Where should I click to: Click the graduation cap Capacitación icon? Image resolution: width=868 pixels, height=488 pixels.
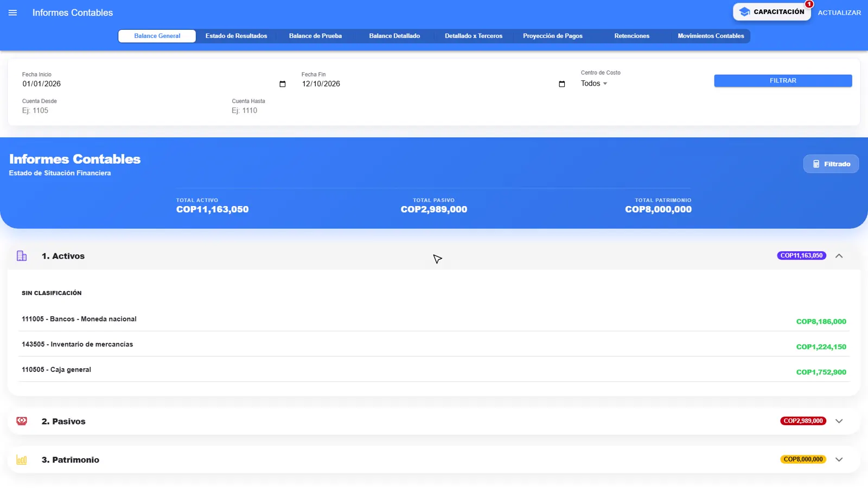[744, 12]
